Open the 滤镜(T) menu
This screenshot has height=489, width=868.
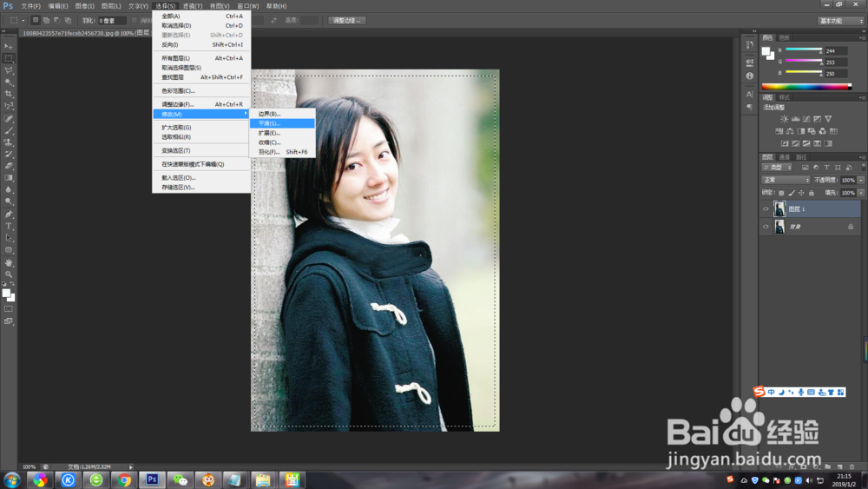tap(192, 6)
